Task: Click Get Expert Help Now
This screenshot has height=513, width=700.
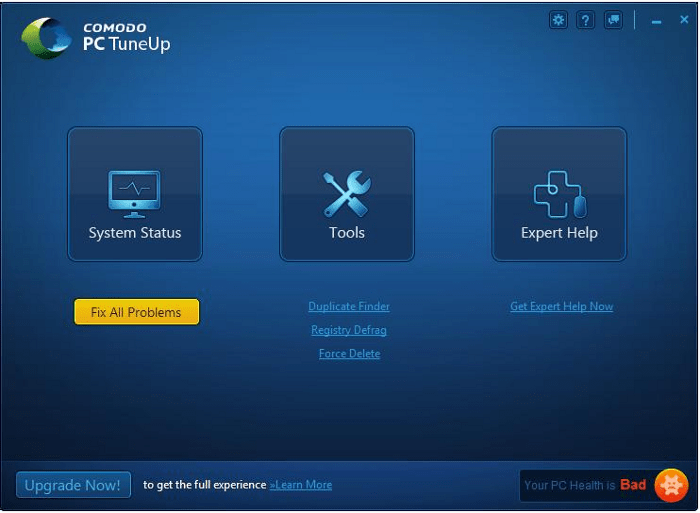Action: pos(562,306)
